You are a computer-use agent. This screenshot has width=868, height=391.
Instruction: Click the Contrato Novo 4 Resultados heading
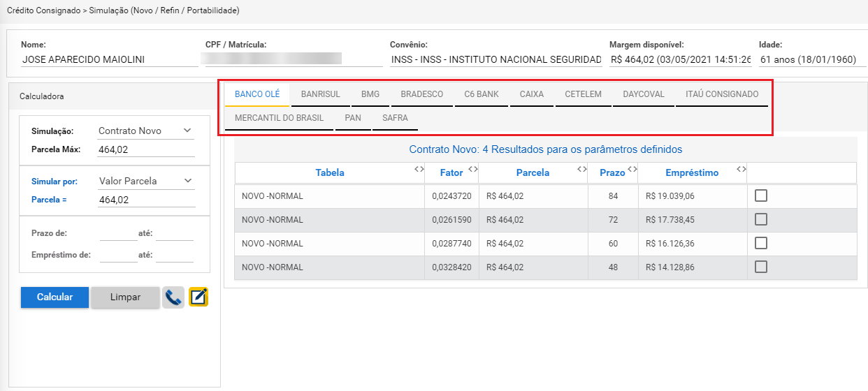click(546, 149)
